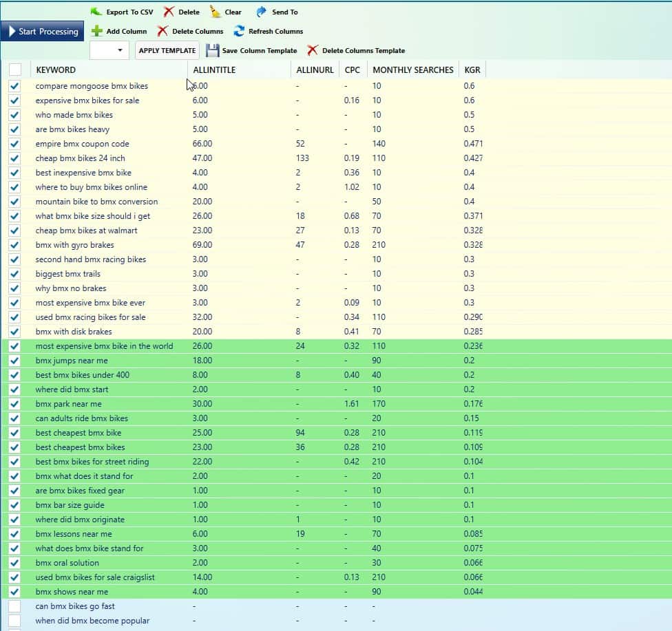Select the keyword 'biggest bmx trails'
672x631 pixels.
67,274
